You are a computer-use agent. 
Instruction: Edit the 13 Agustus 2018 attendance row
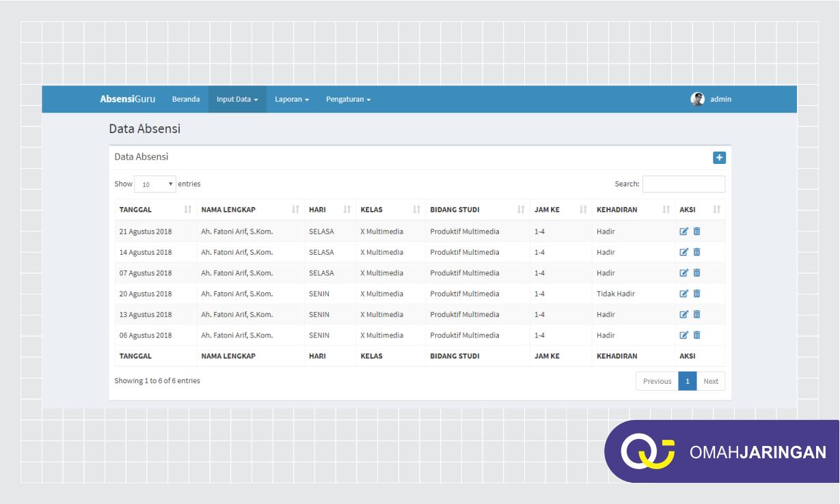tap(683, 314)
